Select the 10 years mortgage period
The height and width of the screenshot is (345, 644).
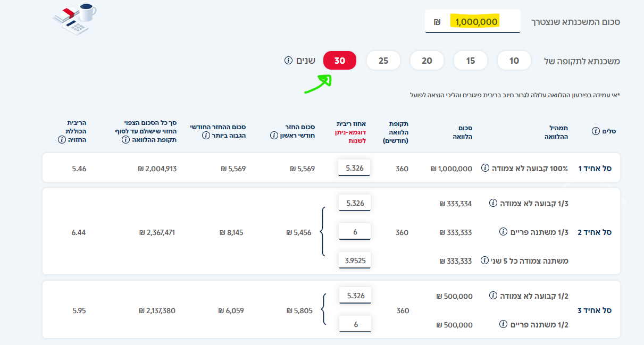pyautogui.click(x=514, y=61)
